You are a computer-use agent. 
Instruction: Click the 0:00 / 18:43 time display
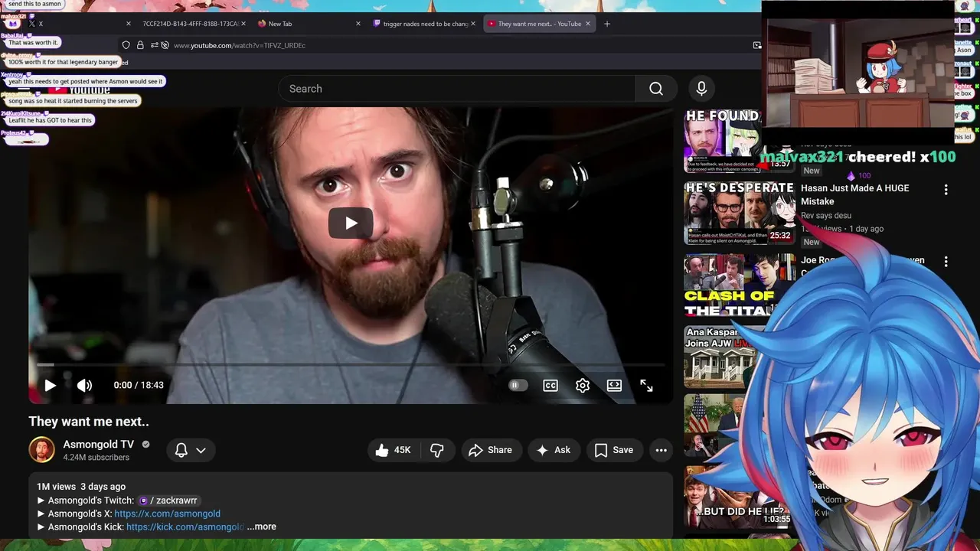pyautogui.click(x=139, y=385)
